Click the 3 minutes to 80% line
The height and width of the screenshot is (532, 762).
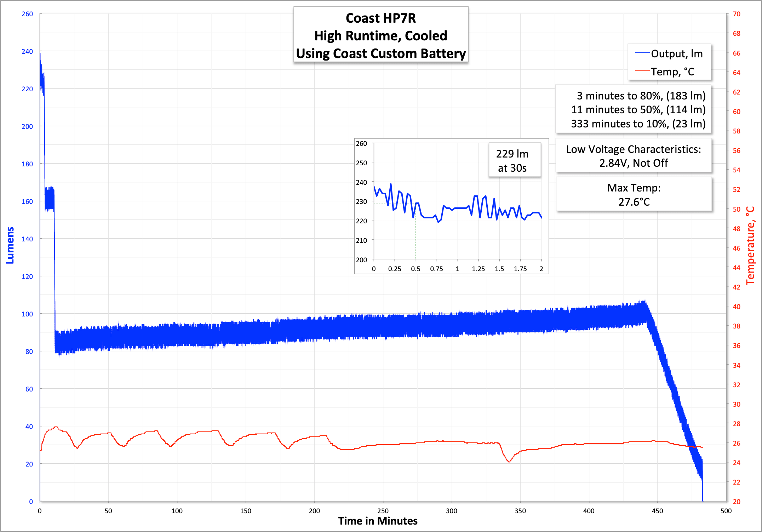click(x=641, y=96)
